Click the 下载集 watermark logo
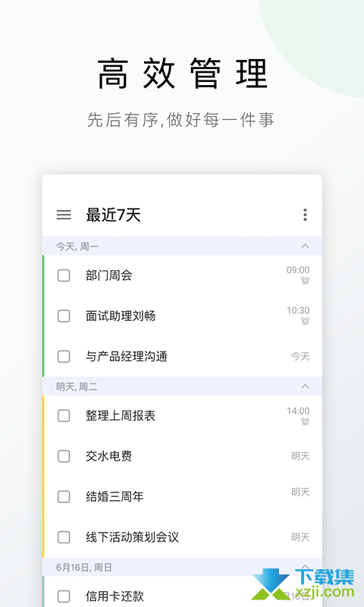364x607 pixels. tap(303, 586)
